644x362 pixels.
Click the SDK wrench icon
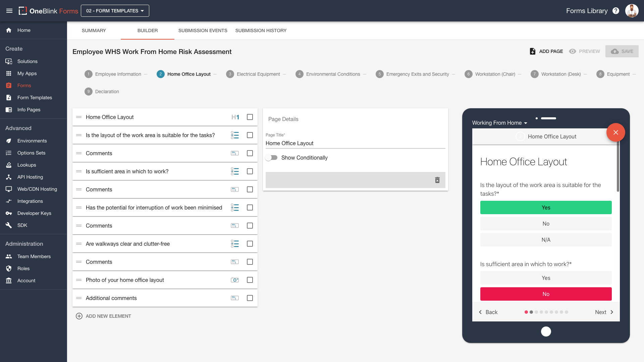tap(9, 225)
